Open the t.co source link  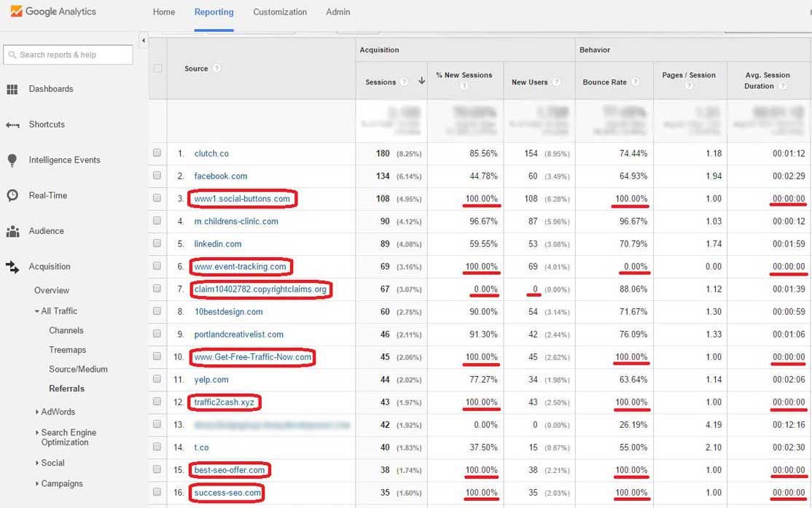pos(201,448)
